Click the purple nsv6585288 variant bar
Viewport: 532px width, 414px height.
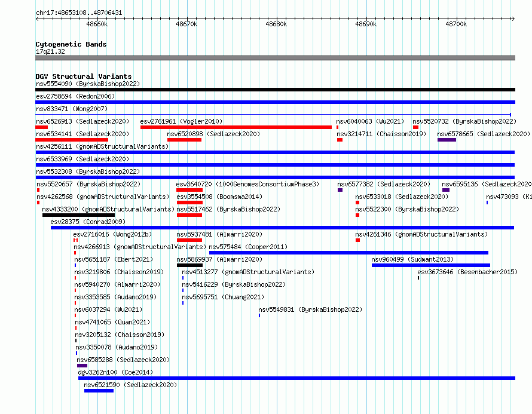(82, 366)
